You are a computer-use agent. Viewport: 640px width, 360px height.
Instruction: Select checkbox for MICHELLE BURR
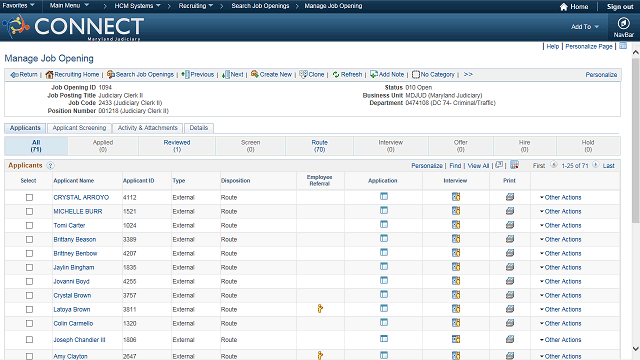pyautogui.click(x=29, y=211)
